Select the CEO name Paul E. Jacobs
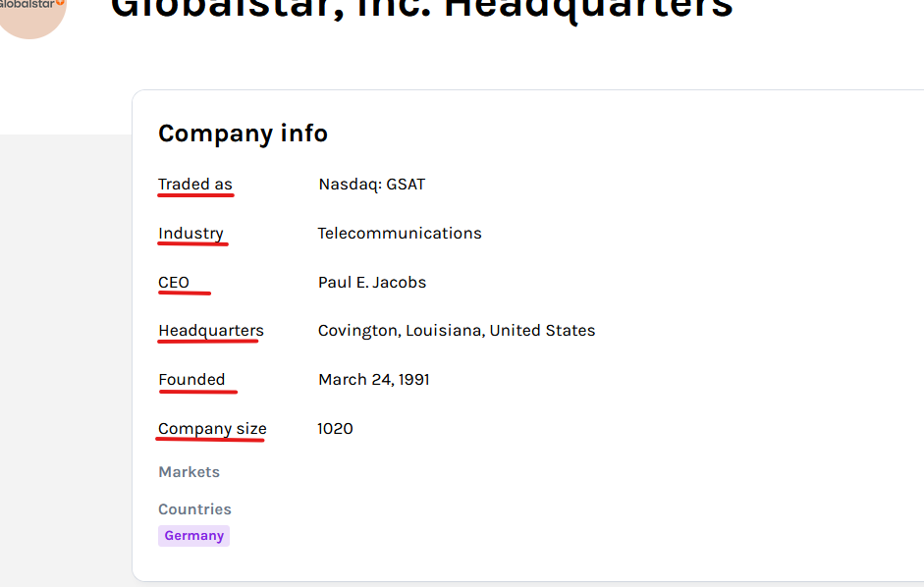Viewport: 924px width, 587px height. pyautogui.click(x=372, y=283)
